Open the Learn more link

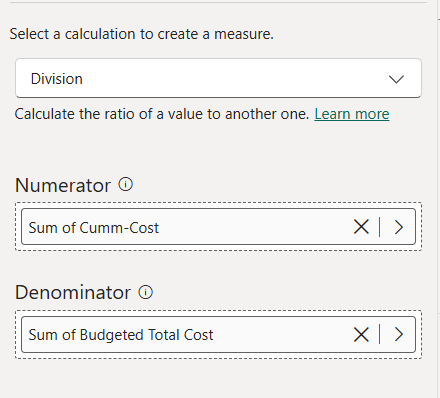point(352,114)
